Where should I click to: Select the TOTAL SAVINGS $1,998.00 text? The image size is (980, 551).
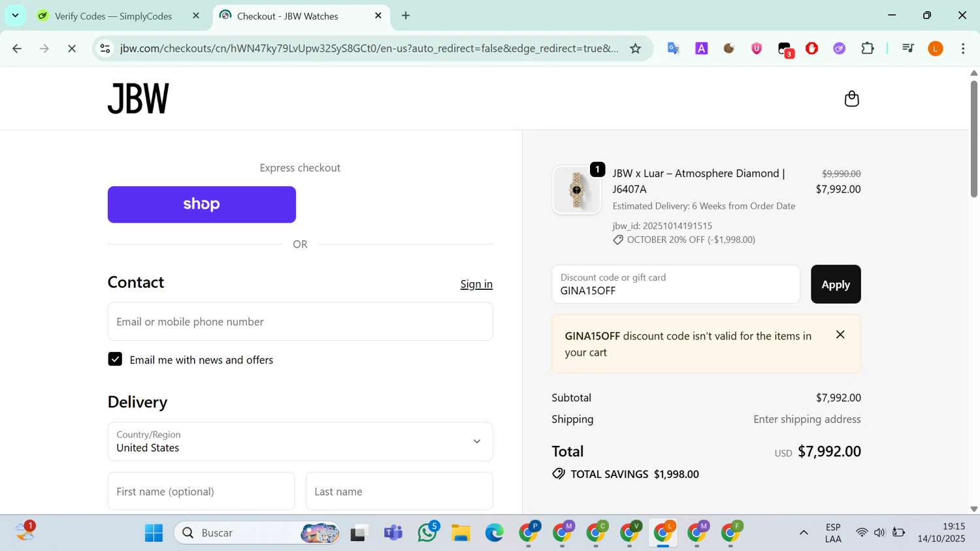[634, 474]
